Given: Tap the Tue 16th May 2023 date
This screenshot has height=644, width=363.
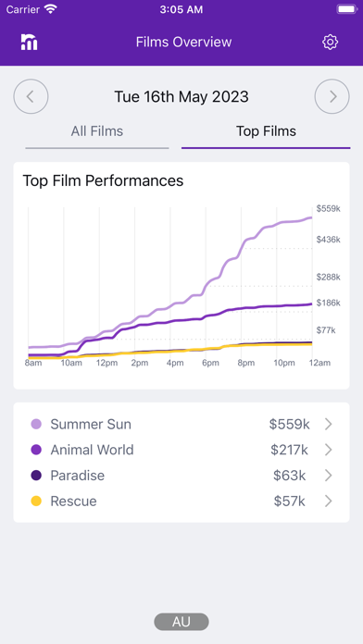Looking at the screenshot, I should pyautogui.click(x=181, y=97).
